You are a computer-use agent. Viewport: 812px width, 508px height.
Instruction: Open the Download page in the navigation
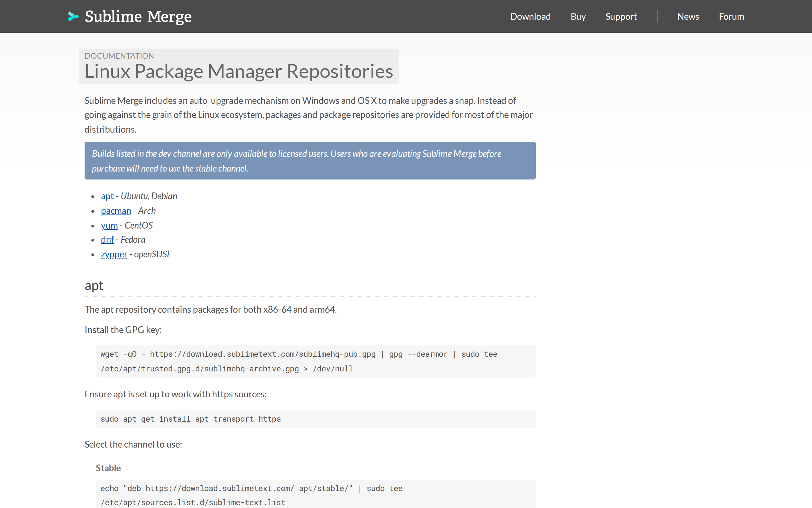[x=530, y=16]
